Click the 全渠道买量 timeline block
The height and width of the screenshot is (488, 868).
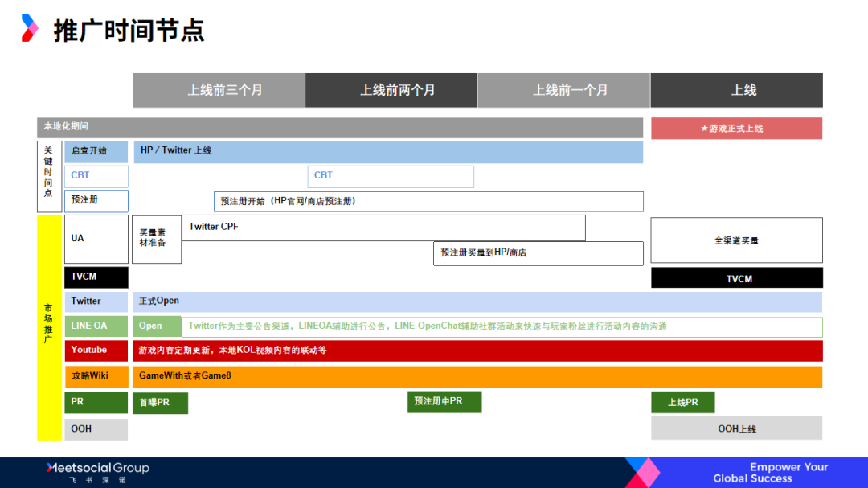(x=737, y=240)
